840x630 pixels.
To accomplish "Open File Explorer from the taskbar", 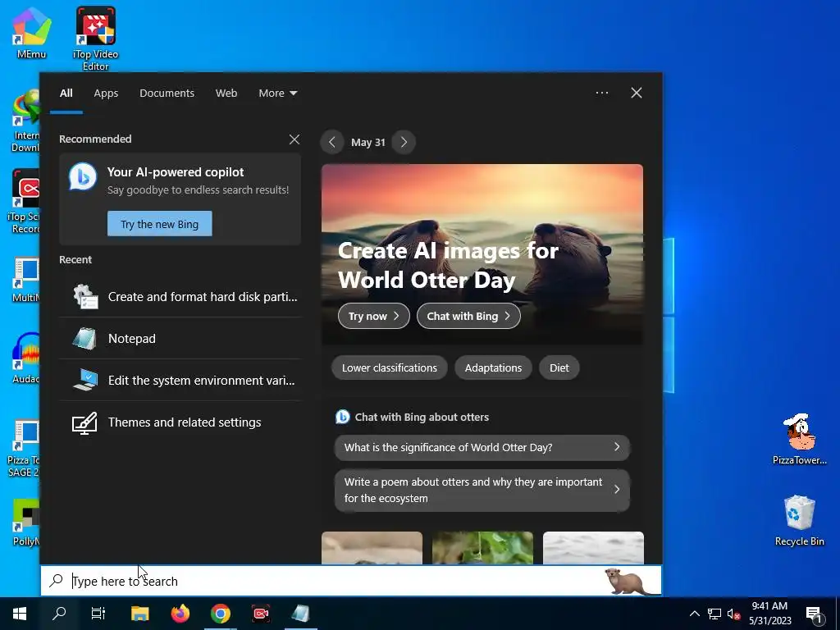I will point(139,614).
